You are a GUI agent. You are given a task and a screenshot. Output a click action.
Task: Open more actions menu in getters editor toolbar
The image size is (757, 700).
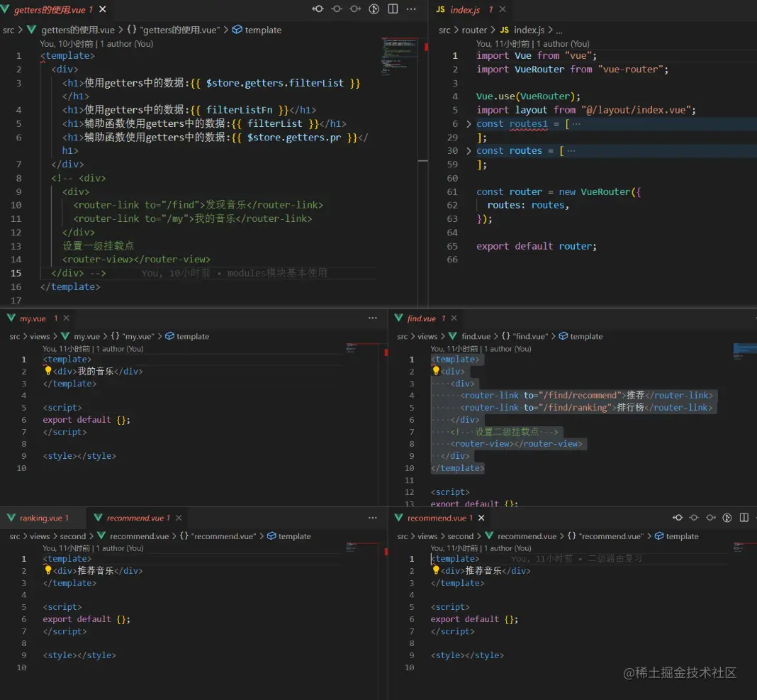[x=411, y=9]
